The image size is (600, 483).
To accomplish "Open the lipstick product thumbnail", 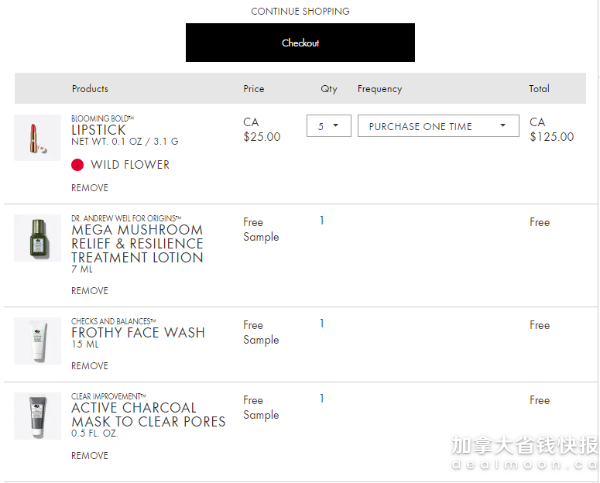I will tap(38, 138).
